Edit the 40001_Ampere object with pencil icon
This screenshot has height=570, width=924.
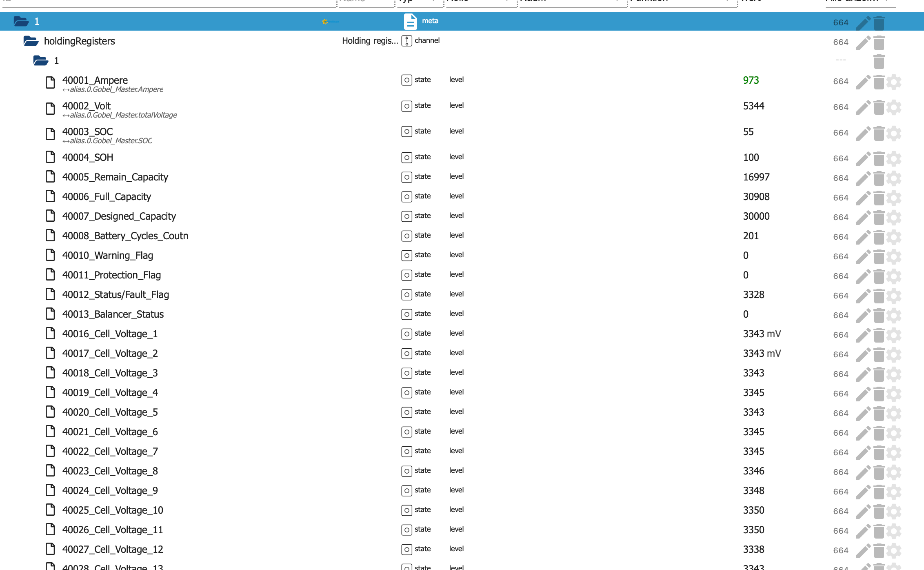pyautogui.click(x=863, y=82)
